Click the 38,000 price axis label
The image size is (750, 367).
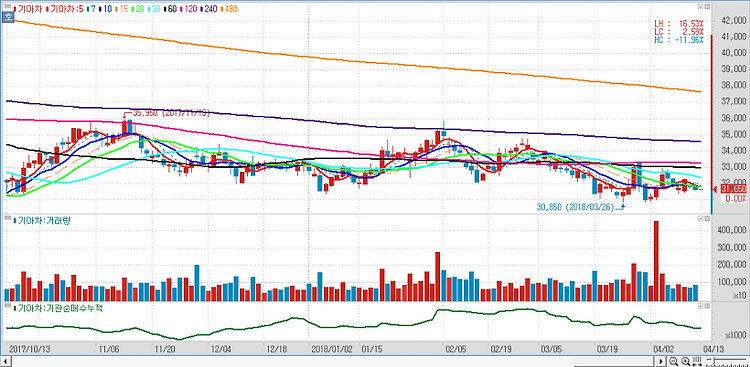(734, 85)
